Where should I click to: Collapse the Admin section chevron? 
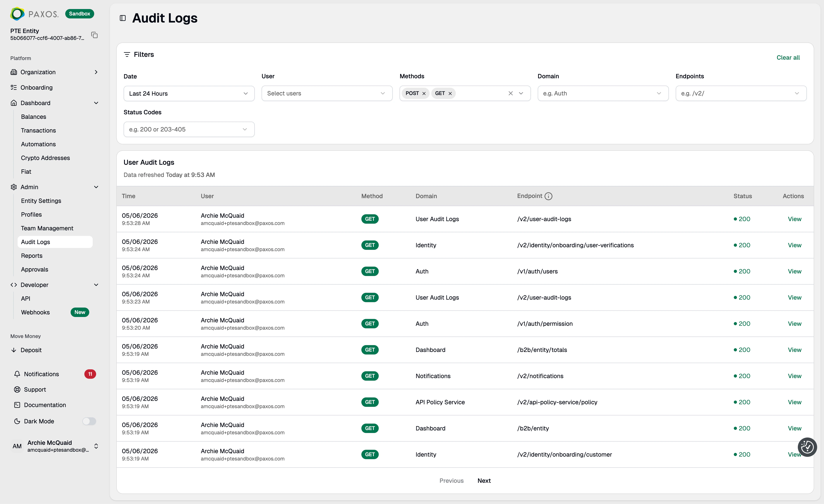(x=96, y=187)
